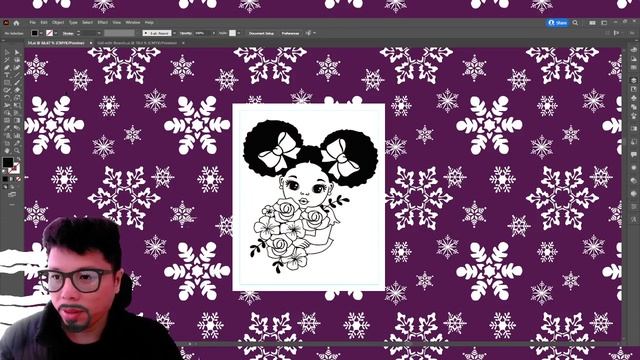This screenshot has width=640, height=360.
Task: Change screen mode at toolbar bottom
Action: (11, 194)
